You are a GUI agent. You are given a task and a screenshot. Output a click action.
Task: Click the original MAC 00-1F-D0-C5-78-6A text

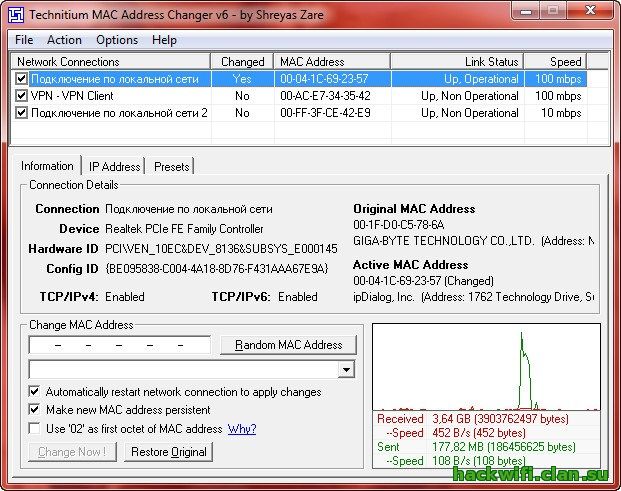(x=398, y=225)
